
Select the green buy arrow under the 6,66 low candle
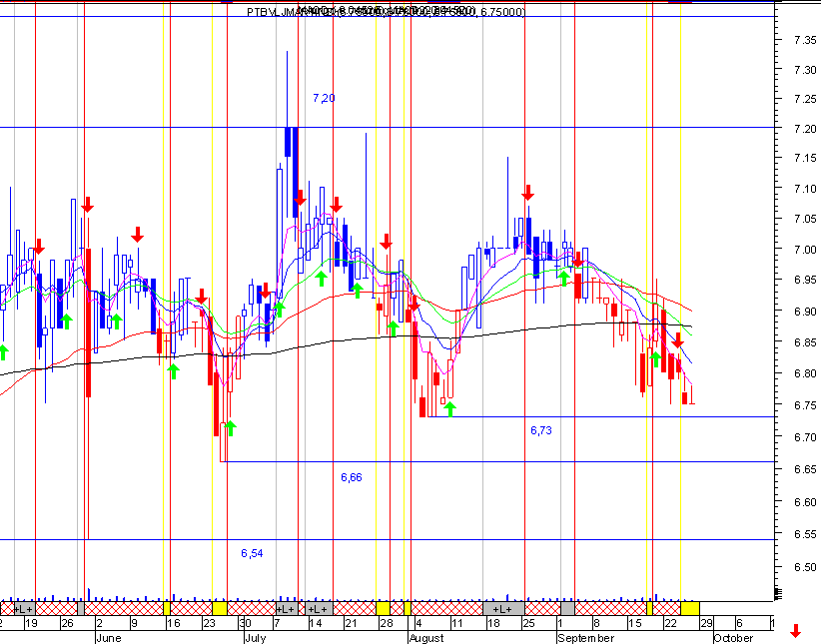pos(230,427)
